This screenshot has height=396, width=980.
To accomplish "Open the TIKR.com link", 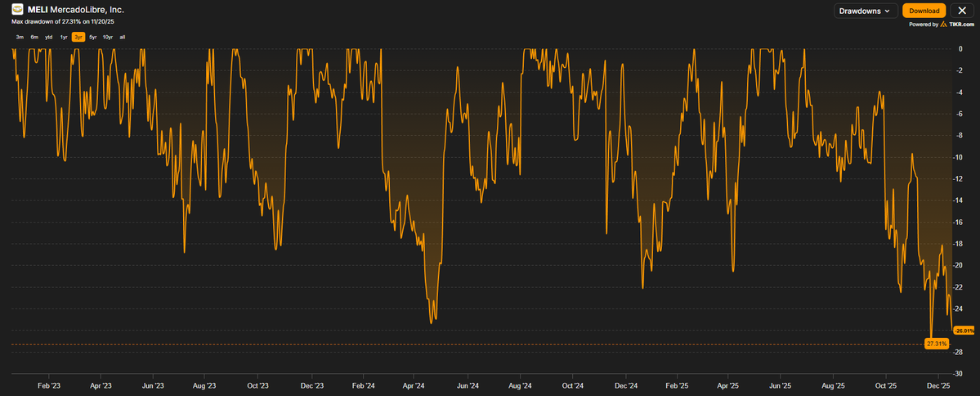I will point(963,25).
